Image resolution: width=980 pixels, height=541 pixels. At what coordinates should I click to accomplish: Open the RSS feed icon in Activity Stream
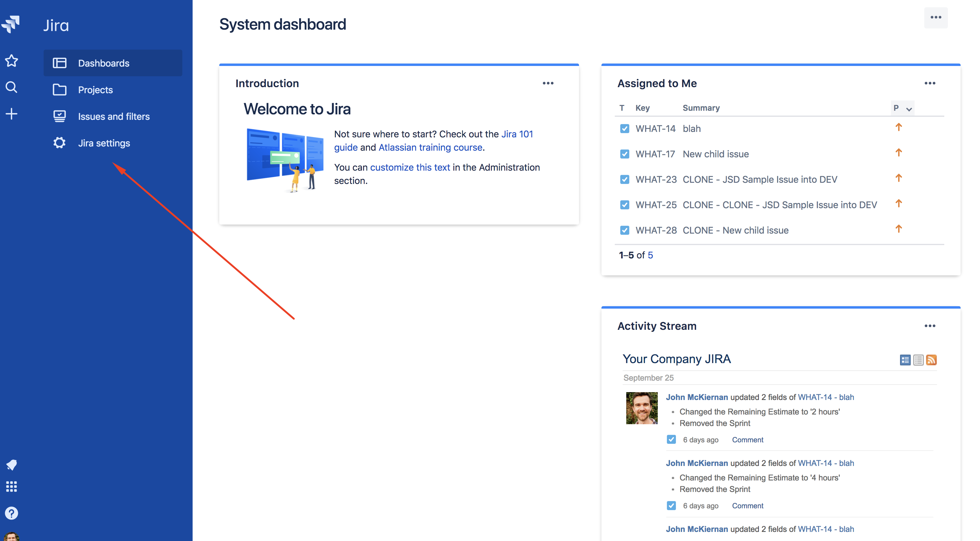(x=931, y=360)
